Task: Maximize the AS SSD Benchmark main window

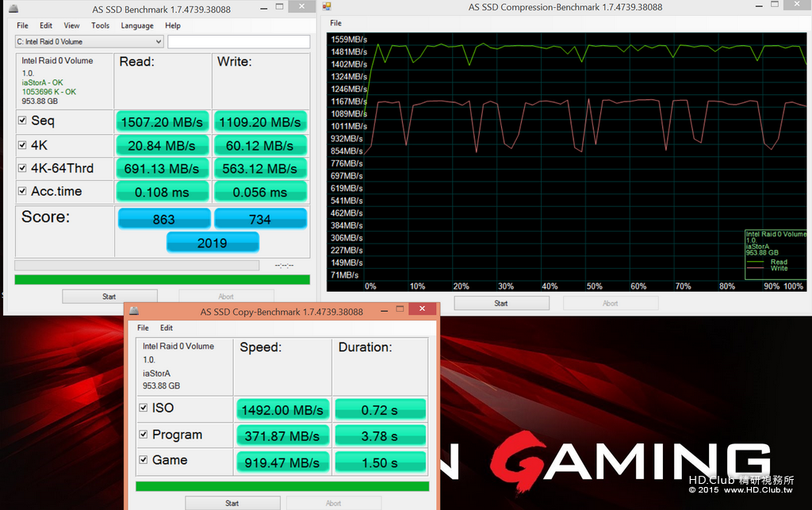Action: [x=280, y=6]
